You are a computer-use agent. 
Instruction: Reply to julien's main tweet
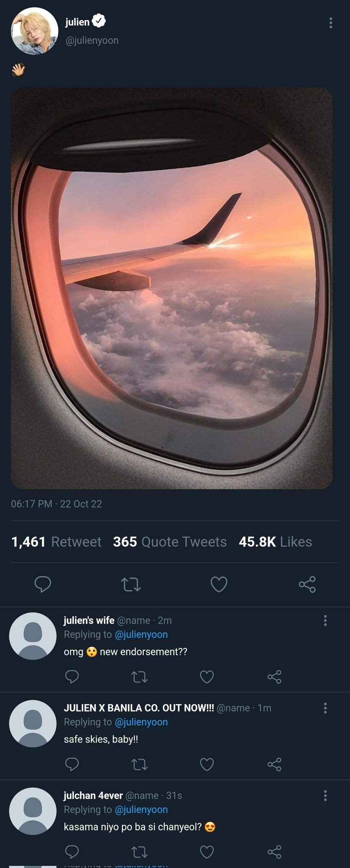pos(43,584)
